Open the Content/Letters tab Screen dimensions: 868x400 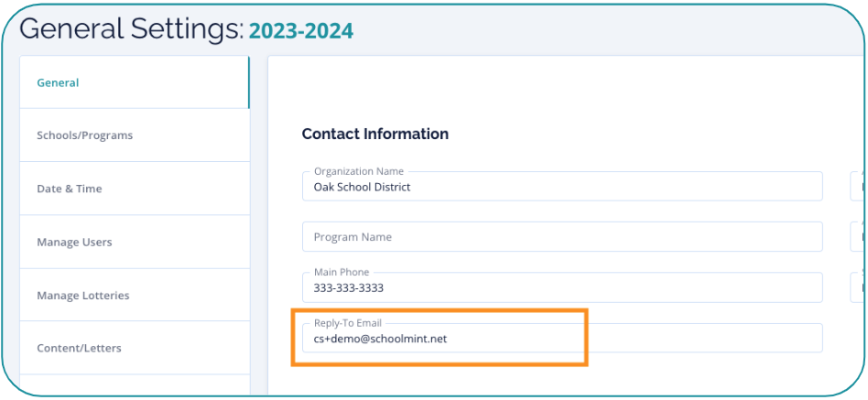pos(79,348)
